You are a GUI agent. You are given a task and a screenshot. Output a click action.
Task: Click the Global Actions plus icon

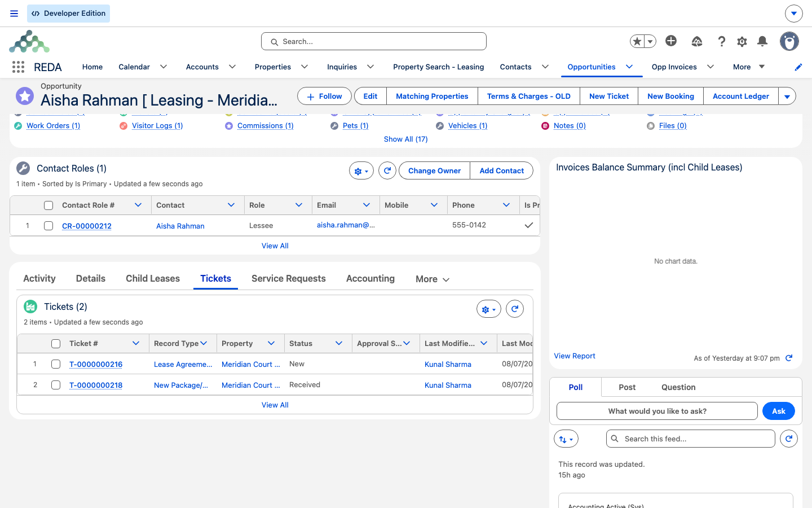(671, 41)
